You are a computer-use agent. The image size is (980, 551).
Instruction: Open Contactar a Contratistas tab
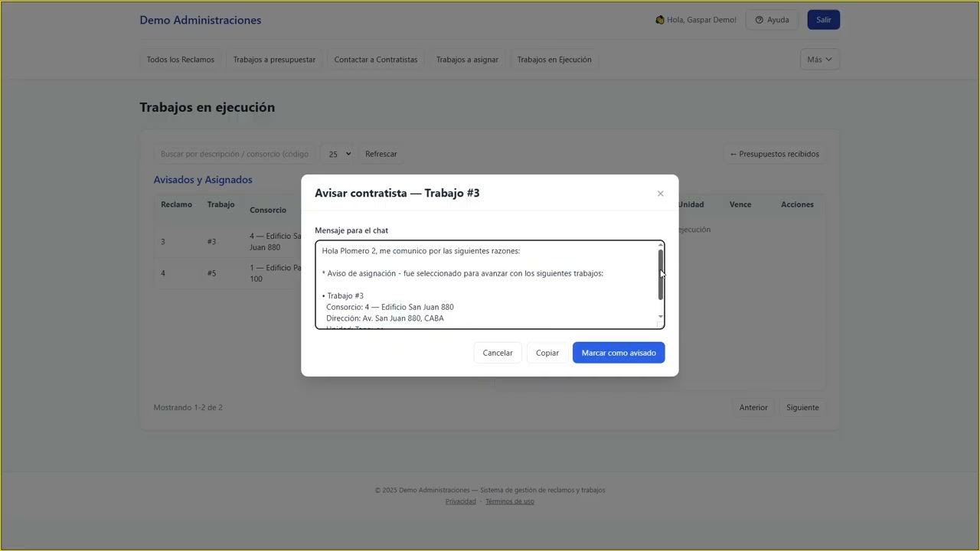(376, 60)
